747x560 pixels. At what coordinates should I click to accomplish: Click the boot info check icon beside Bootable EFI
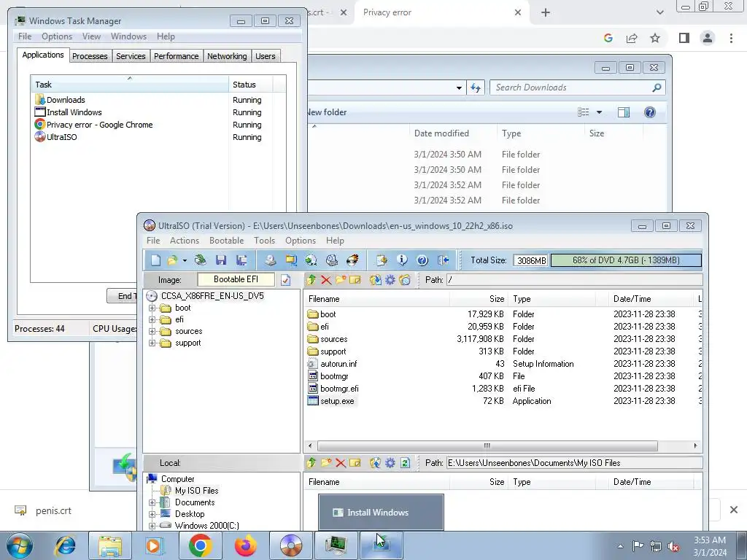(x=285, y=280)
